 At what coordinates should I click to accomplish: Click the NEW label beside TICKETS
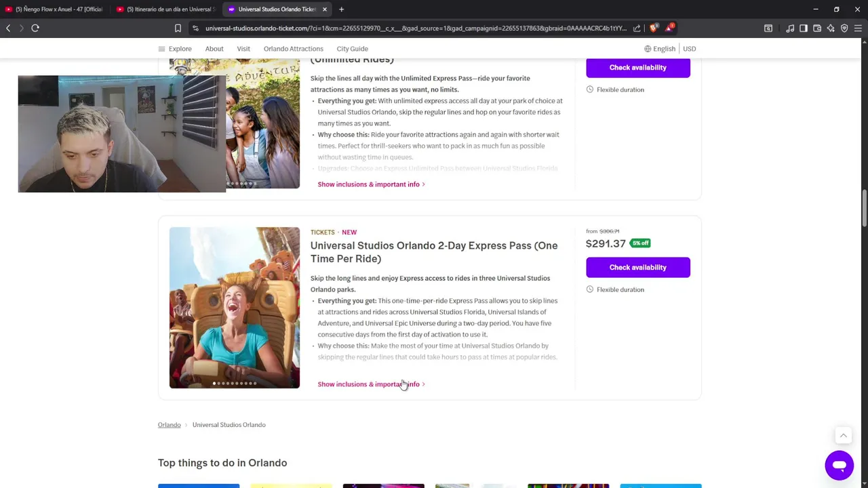click(349, 232)
